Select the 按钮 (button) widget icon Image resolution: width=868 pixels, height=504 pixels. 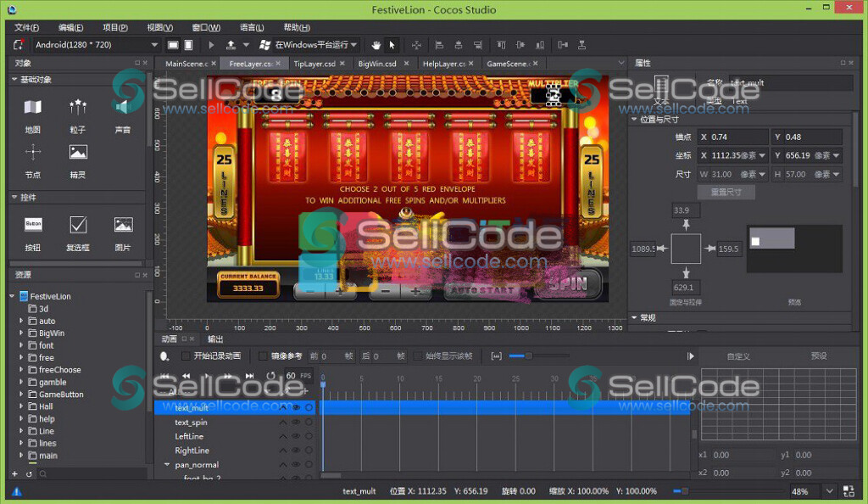tap(32, 225)
